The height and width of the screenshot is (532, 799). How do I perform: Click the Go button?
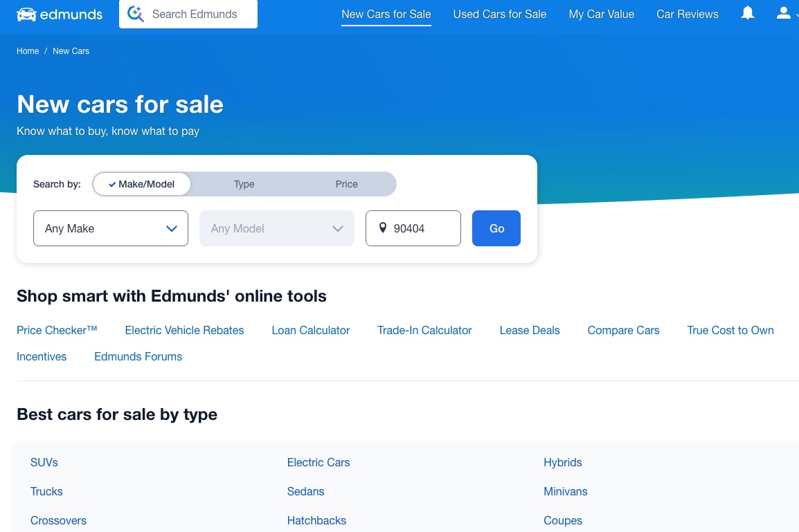[x=496, y=228]
